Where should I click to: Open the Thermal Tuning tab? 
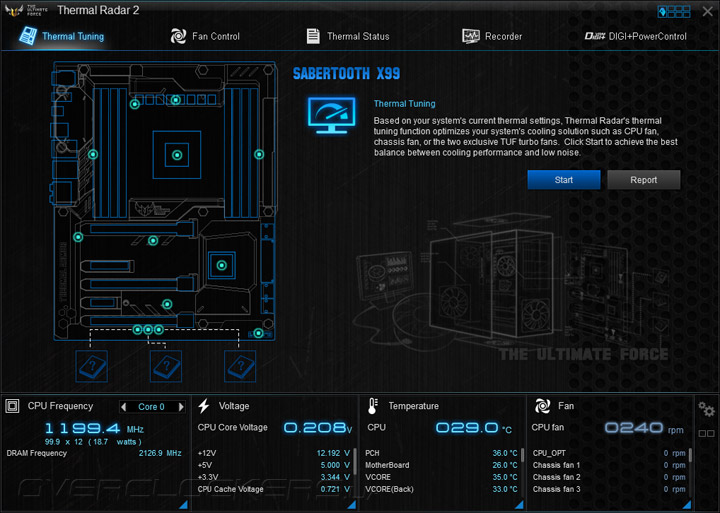(x=62, y=36)
